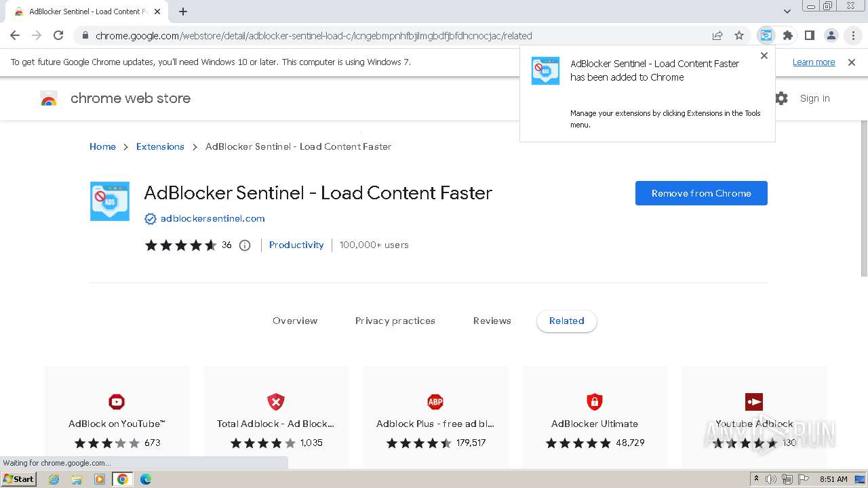Close the Windows 7 update notice bar

tap(852, 62)
